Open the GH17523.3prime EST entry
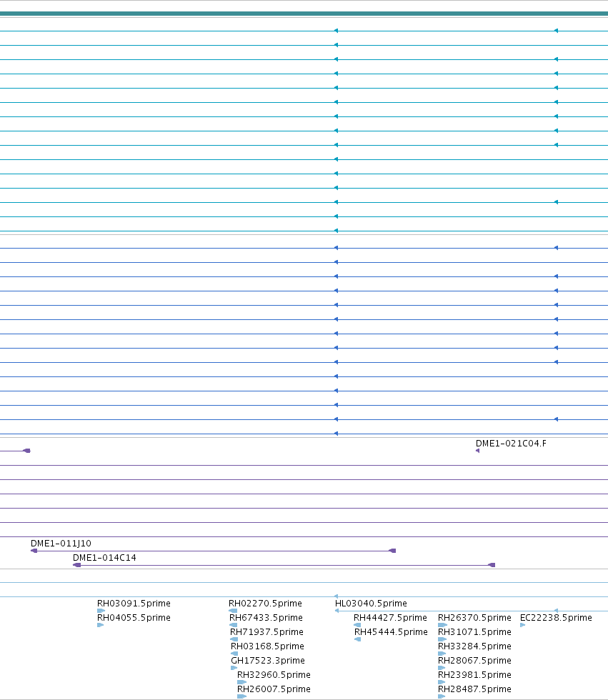 pos(268,660)
